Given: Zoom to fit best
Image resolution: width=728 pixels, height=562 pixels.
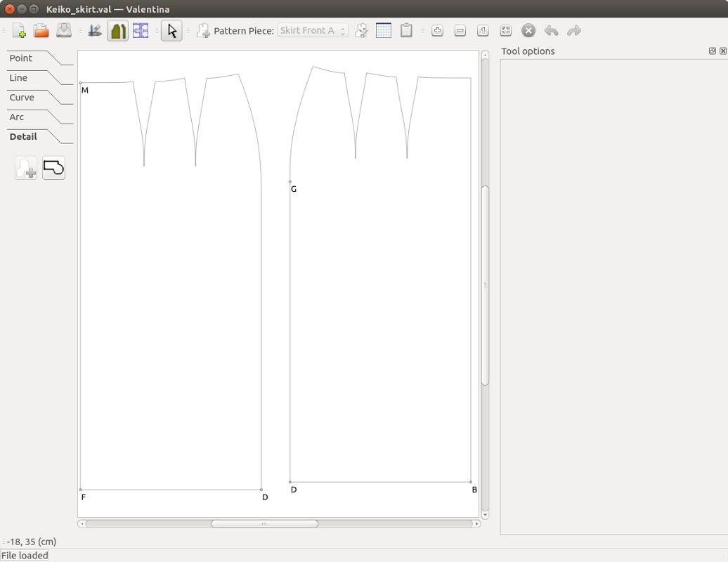Looking at the screenshot, I should coord(506,31).
